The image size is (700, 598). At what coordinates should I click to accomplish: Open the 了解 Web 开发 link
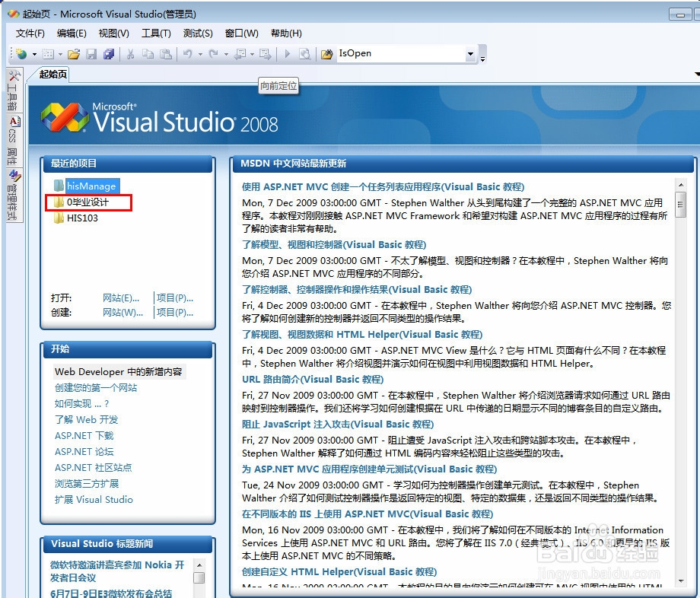pos(86,420)
